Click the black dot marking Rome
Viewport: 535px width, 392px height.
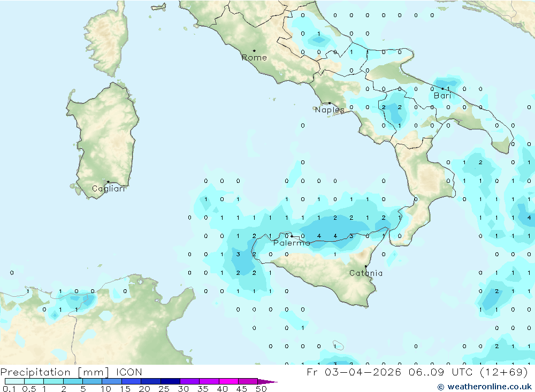(x=254, y=51)
